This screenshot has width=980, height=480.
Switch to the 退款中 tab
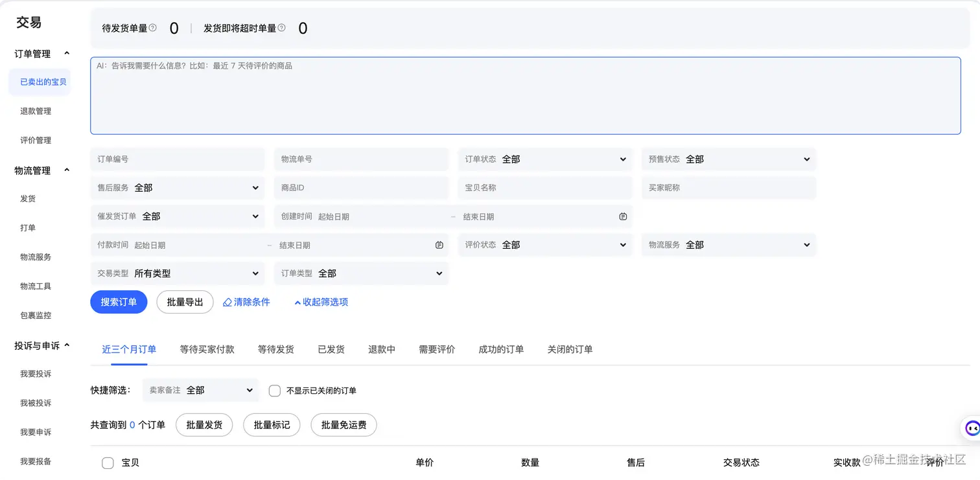pyautogui.click(x=382, y=349)
